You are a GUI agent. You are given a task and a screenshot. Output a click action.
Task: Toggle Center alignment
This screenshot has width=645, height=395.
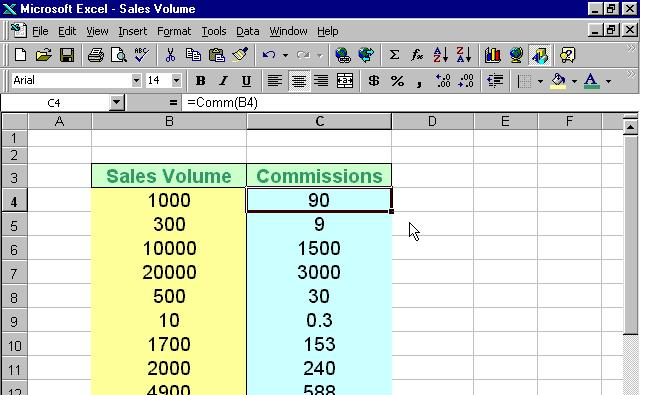tap(299, 81)
